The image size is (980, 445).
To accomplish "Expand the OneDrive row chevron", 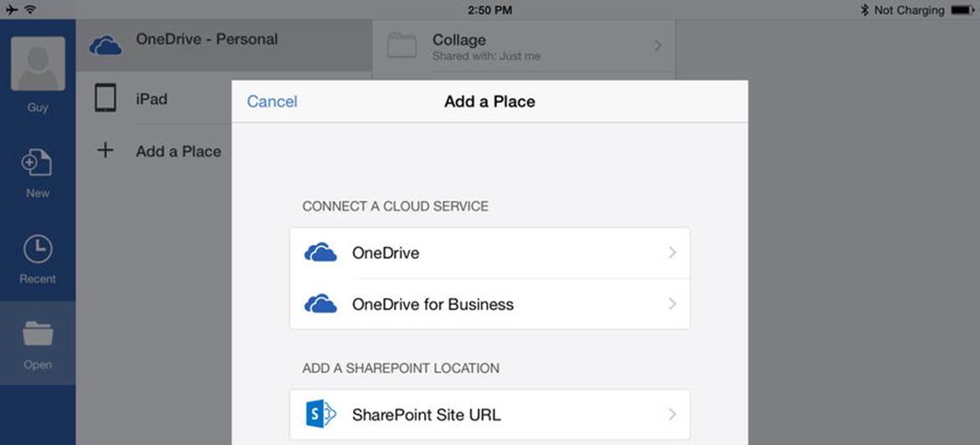I will 672,252.
